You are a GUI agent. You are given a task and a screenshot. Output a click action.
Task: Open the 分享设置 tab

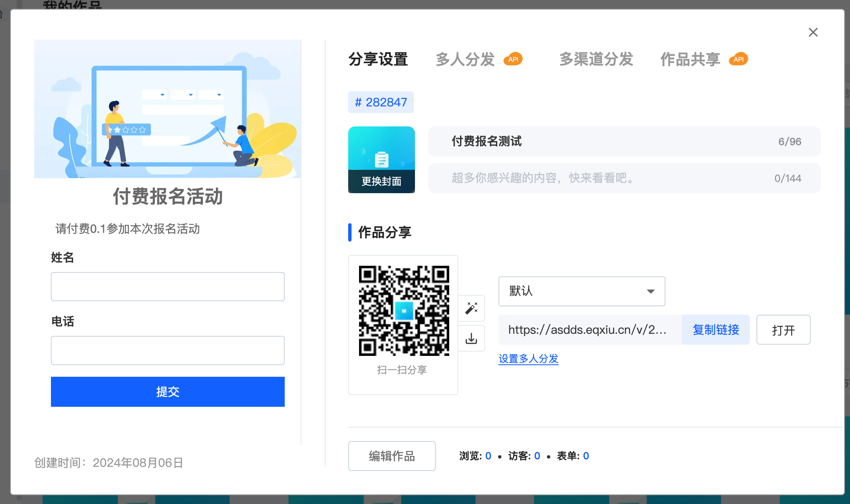(378, 59)
